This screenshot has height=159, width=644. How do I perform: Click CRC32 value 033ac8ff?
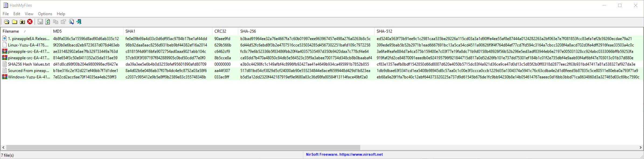click(222, 77)
